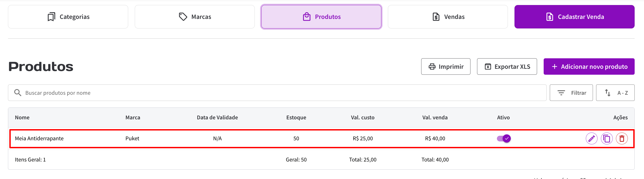Viewport: 644px width, 179px height.
Task: Click the plus icon to add product
Action: pyautogui.click(x=555, y=67)
